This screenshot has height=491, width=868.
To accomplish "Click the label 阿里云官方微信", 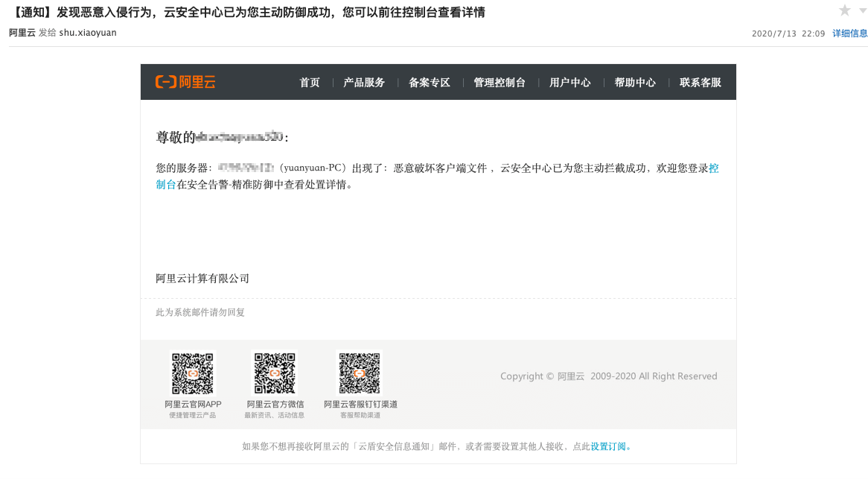I will (275, 405).
